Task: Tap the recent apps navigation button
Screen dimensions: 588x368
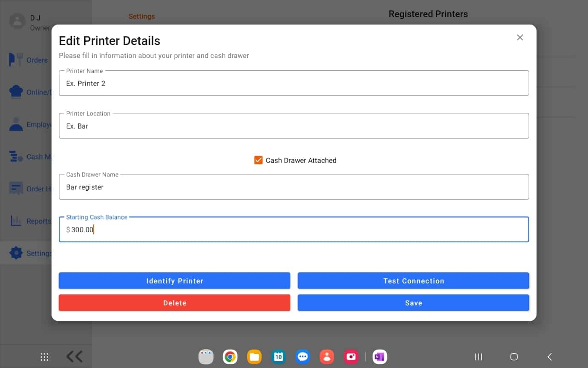Action: 478,357
